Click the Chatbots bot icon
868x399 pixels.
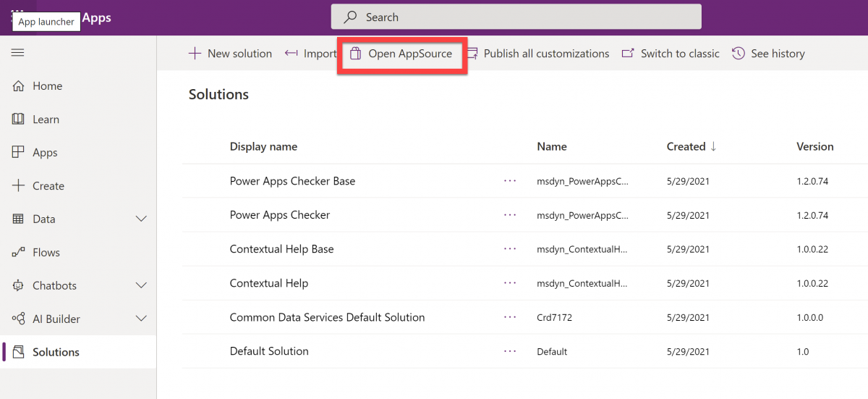point(19,286)
